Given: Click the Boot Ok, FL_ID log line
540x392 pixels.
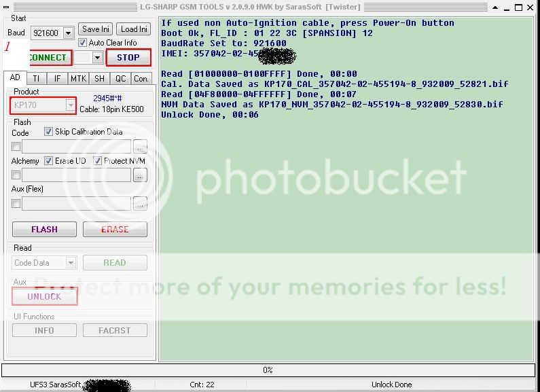Looking at the screenshot, I should [267, 33].
